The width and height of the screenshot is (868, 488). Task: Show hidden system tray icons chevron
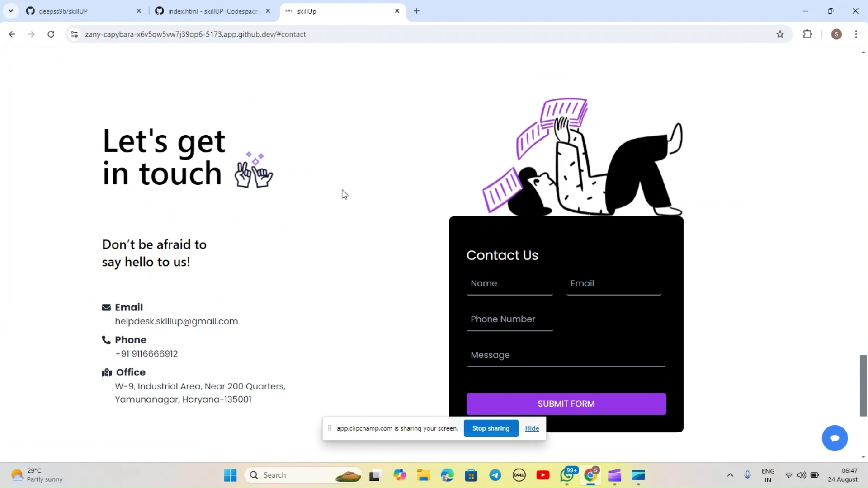[x=730, y=475]
